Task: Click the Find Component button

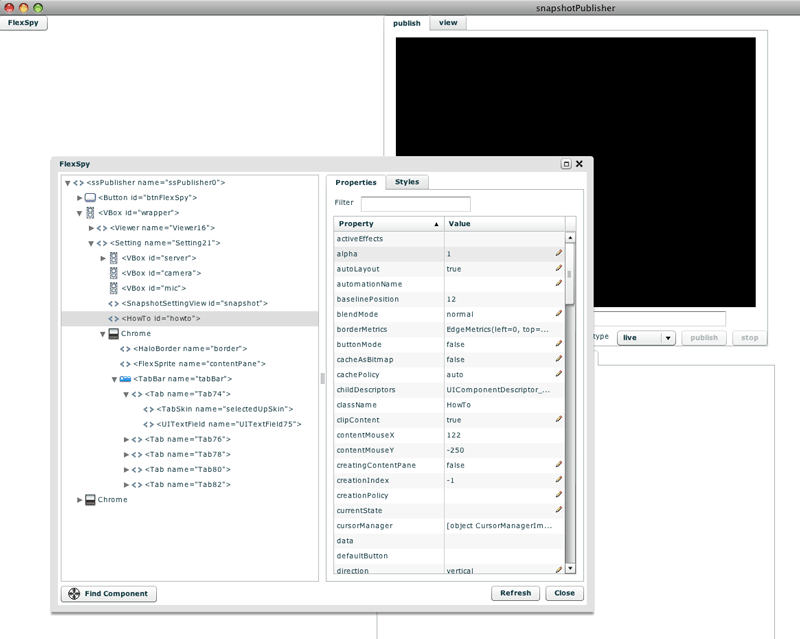Action: tap(109, 593)
